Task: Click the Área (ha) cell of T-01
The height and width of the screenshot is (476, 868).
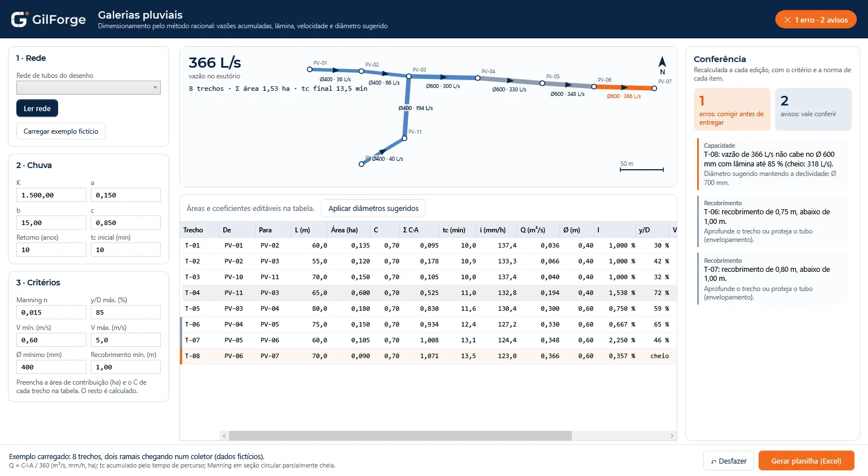Action: pyautogui.click(x=350, y=245)
